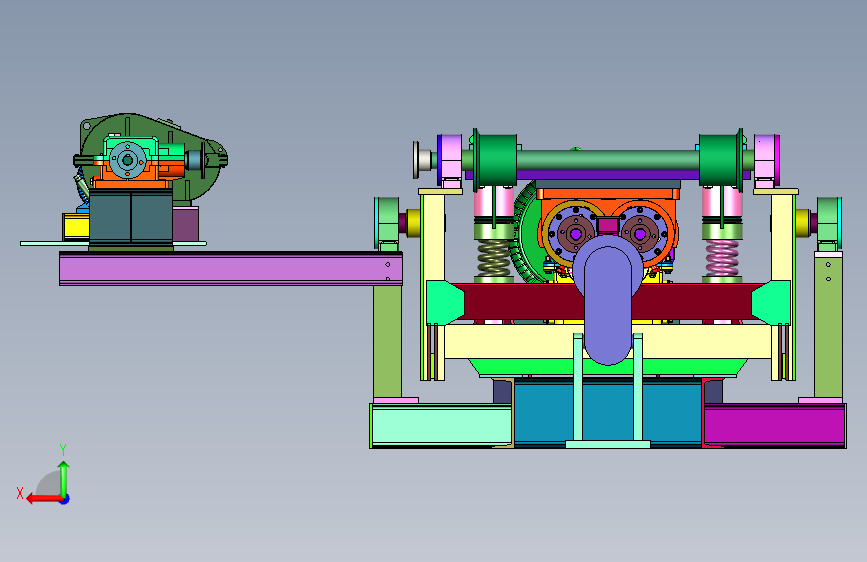Select the cyan round flange on the motor gearbox
This screenshot has width=867, height=562.
tap(128, 160)
